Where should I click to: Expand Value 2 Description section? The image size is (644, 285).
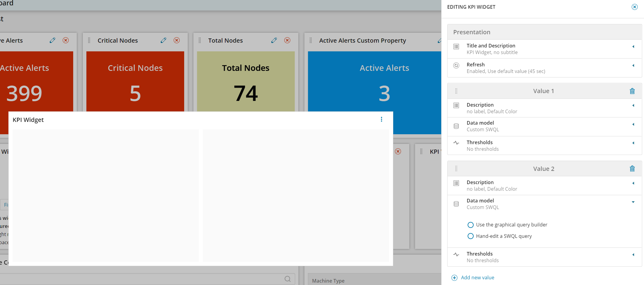click(633, 183)
